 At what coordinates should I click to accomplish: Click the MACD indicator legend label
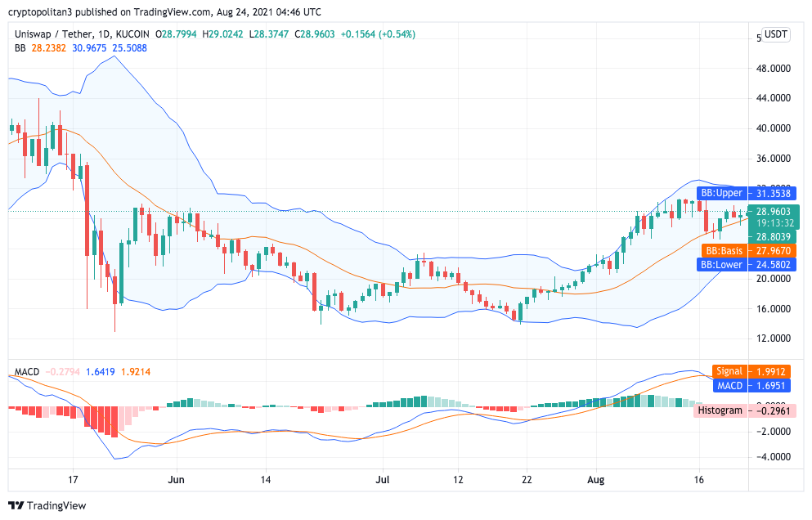(27, 372)
